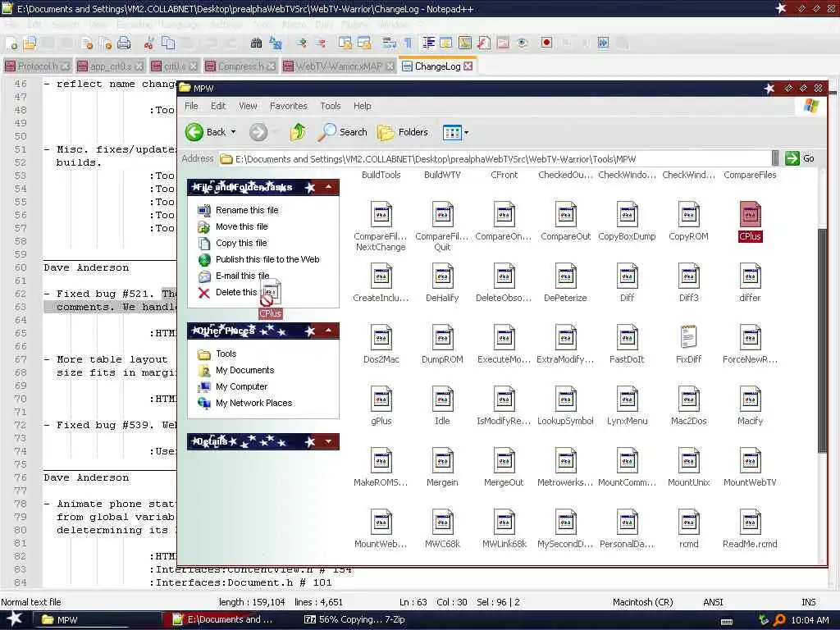Start macro recording with the red Record icon

click(546, 43)
